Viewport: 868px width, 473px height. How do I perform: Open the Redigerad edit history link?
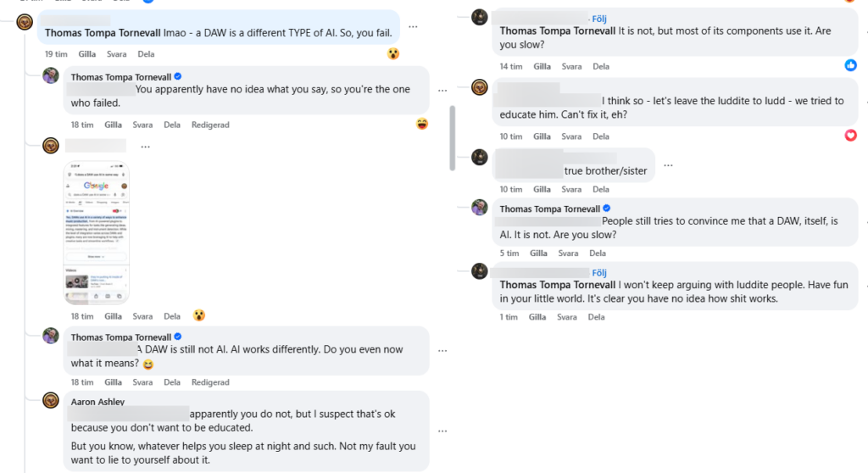click(x=210, y=125)
